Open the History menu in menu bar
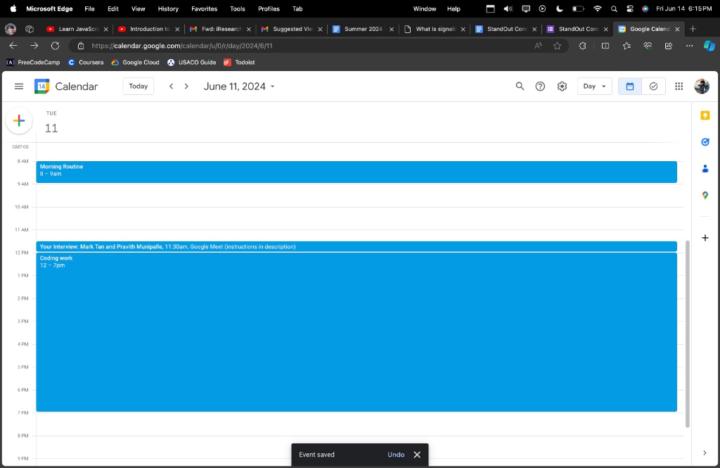Image resolution: width=720 pixels, height=468 pixels. tap(168, 8)
